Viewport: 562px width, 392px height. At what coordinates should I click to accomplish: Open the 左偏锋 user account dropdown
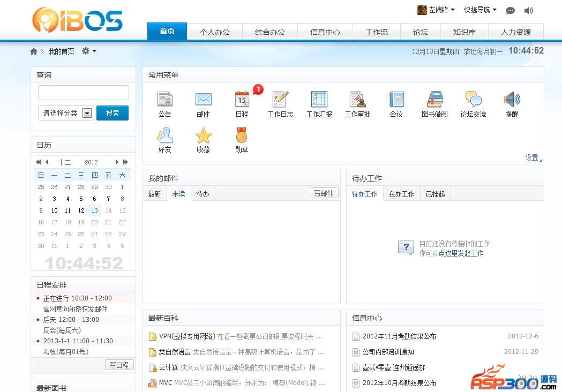click(436, 10)
